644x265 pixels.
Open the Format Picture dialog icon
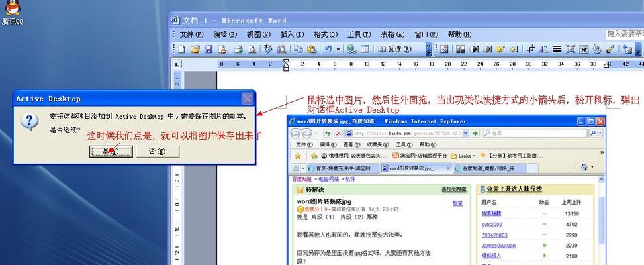597,49
